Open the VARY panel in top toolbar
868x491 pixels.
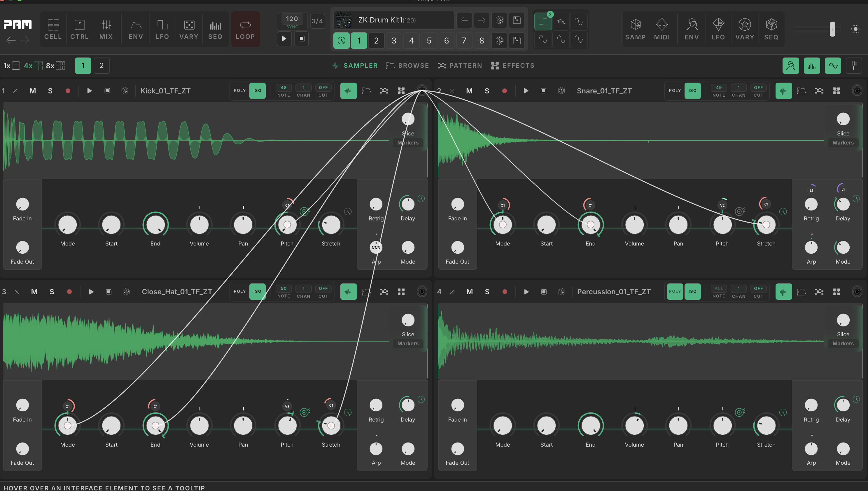click(x=188, y=29)
